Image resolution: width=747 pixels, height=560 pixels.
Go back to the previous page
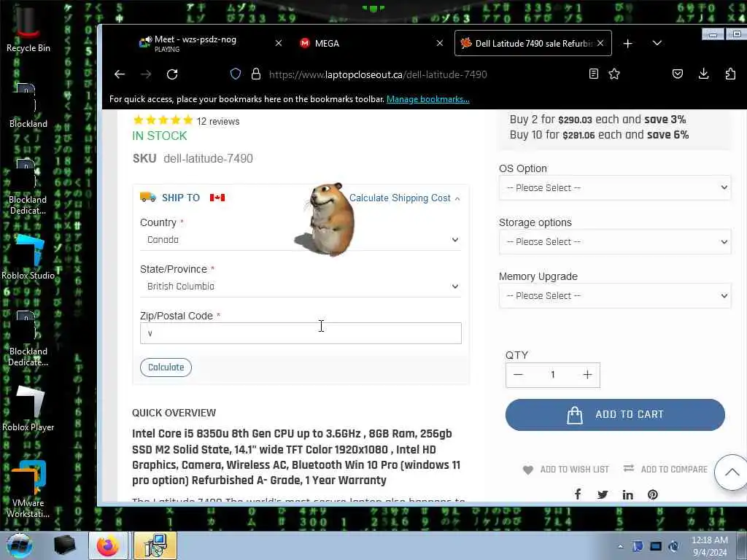[120, 74]
